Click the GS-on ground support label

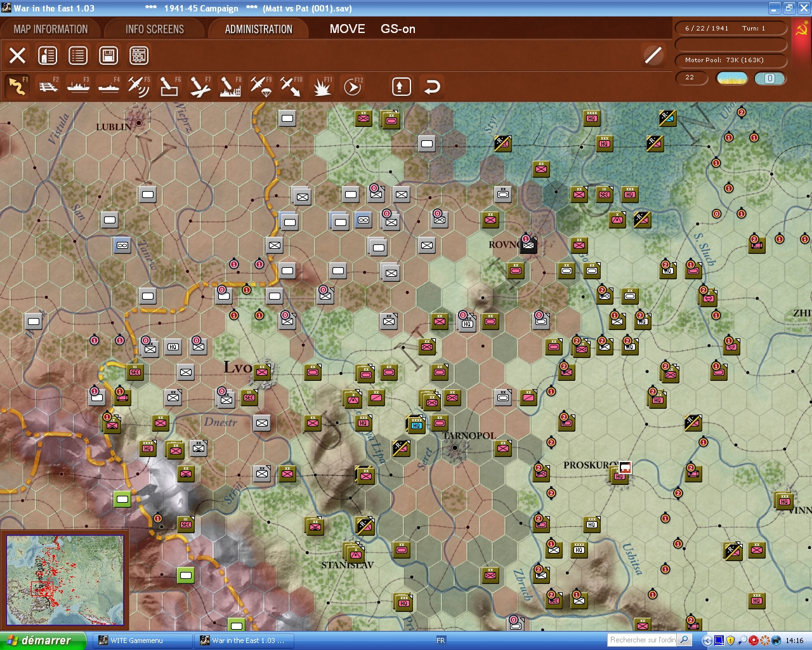click(x=398, y=29)
